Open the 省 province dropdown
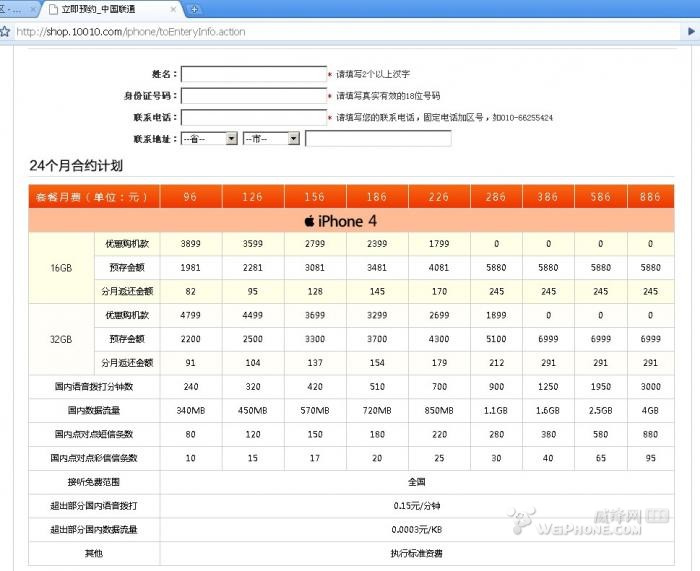The width and height of the screenshot is (700, 571). click(209, 139)
